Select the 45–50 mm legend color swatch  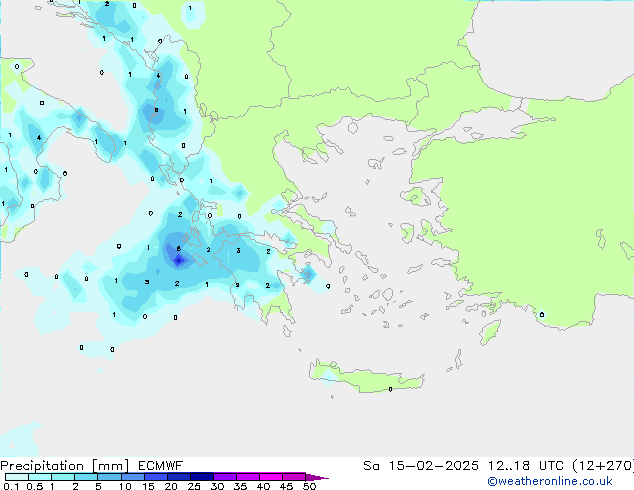294,477
